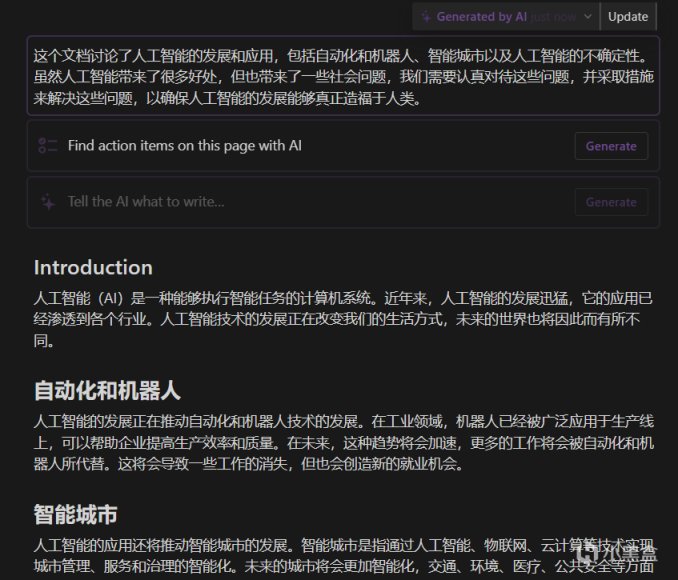This screenshot has height=580, width=678.
Task: Click the Update button
Action: coord(628,16)
